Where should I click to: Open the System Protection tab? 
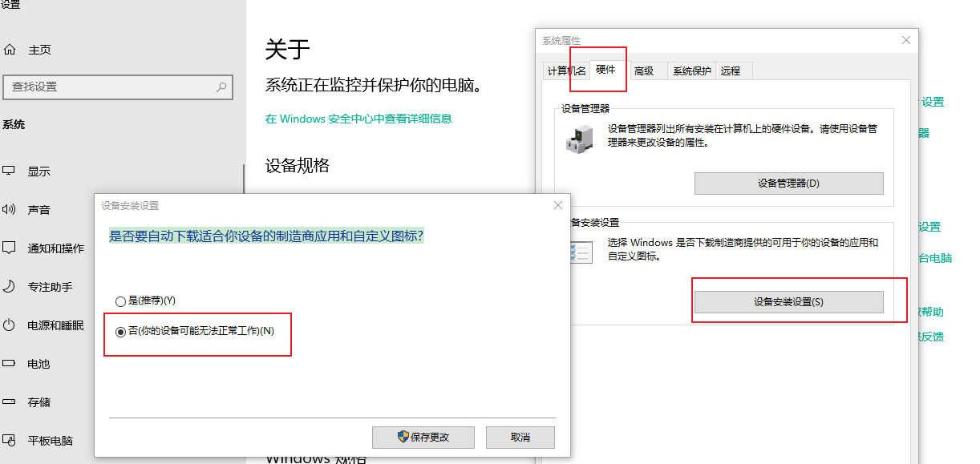pyautogui.click(x=691, y=71)
